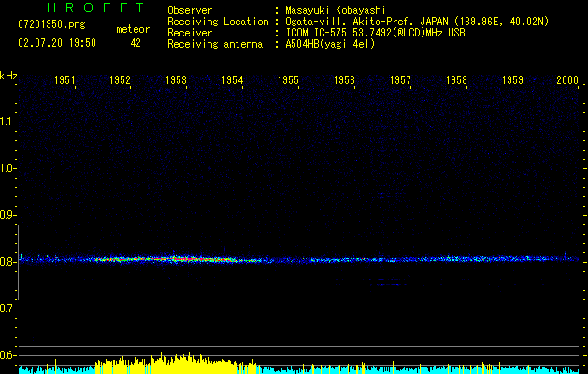Click the 1951 time axis marker
Image resolution: width=588 pixels, height=374 pixels.
65,79
